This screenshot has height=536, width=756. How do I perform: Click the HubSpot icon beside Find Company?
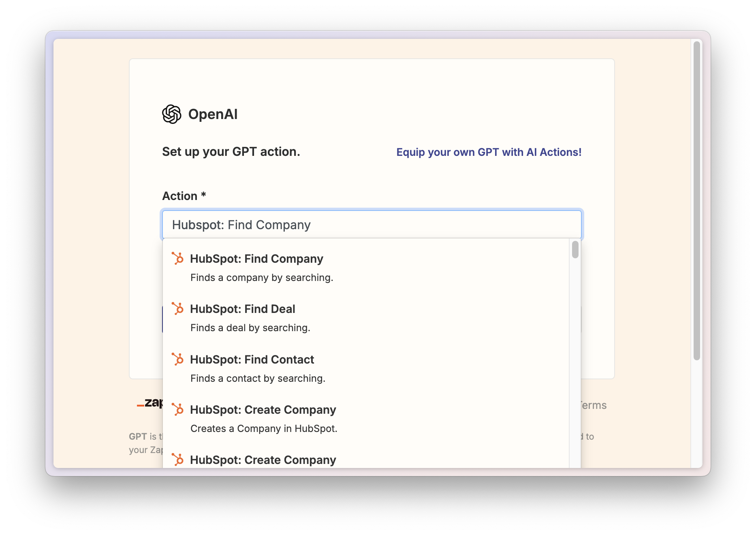click(x=177, y=258)
